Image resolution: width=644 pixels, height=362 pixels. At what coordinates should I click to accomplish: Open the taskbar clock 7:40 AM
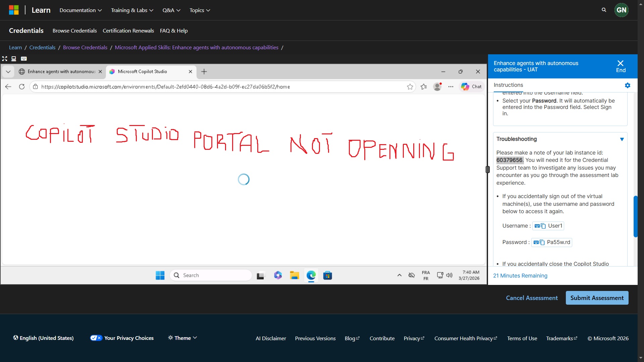click(469, 276)
